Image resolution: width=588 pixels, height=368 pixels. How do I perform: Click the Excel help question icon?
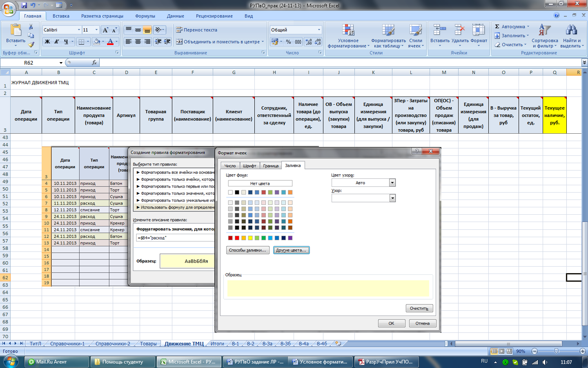(x=557, y=16)
